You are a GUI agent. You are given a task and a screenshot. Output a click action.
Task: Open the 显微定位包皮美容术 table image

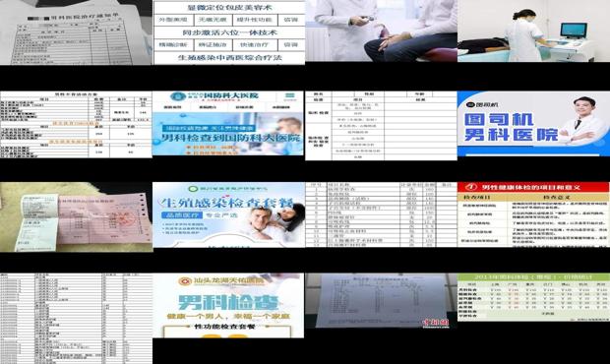pos(228,32)
